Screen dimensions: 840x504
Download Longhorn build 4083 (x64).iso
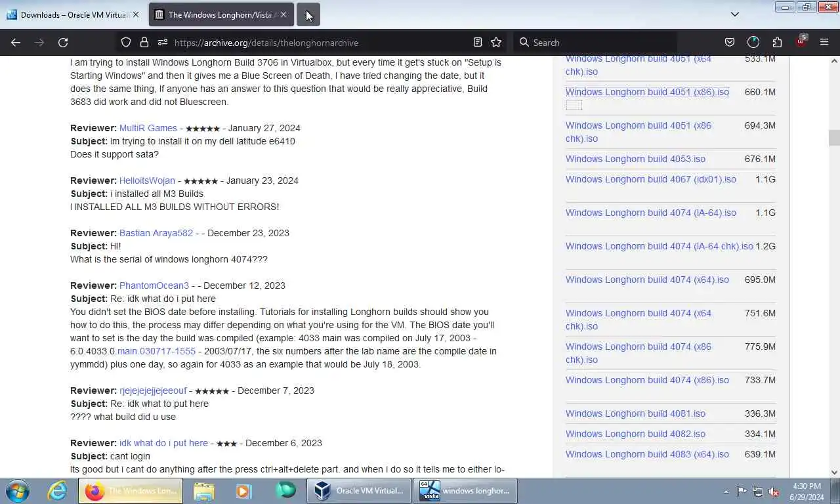[x=647, y=454]
